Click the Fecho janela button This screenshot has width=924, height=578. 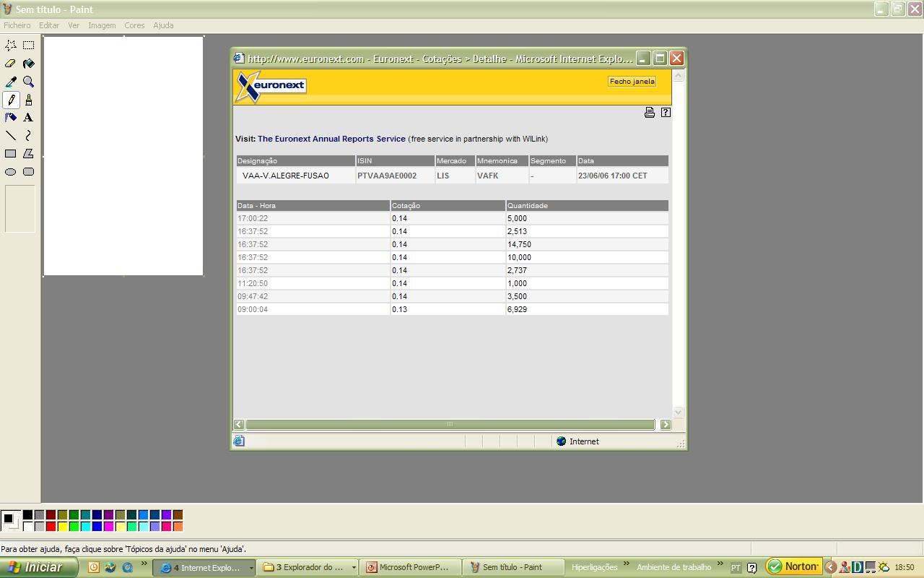tap(632, 82)
